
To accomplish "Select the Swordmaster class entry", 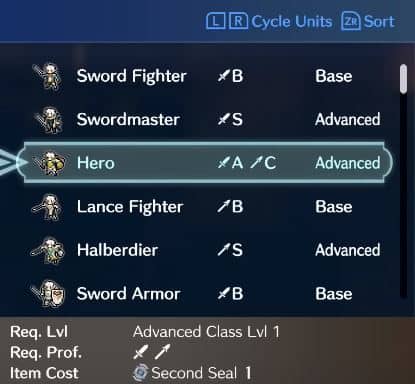I will point(208,120).
